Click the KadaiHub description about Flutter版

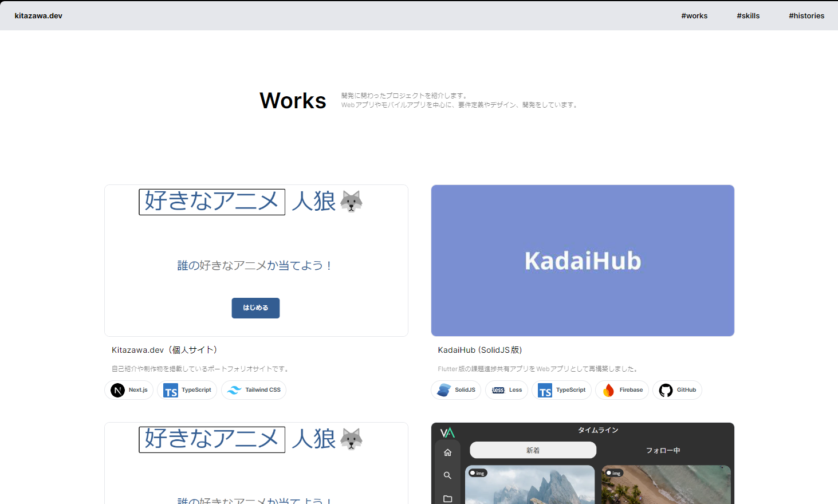pyautogui.click(x=538, y=369)
